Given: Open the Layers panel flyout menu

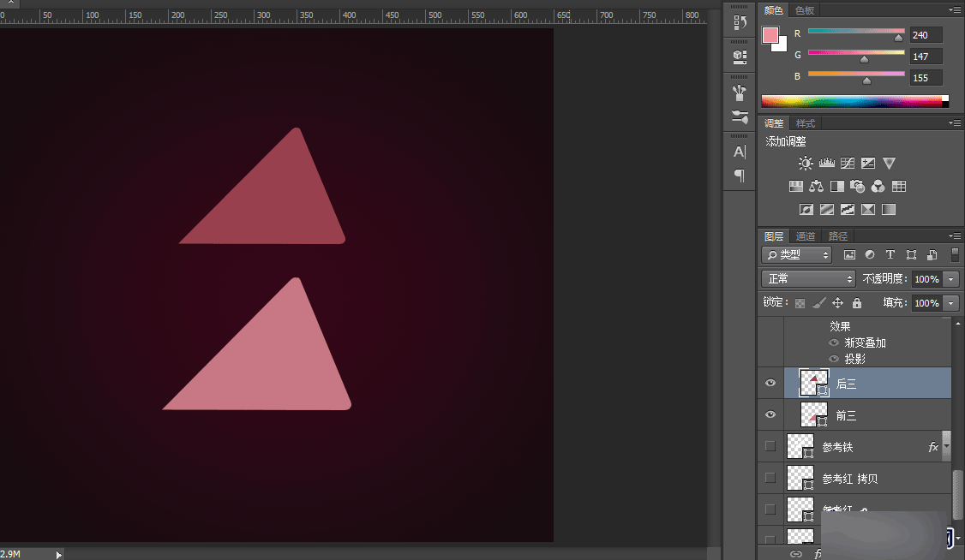Looking at the screenshot, I should tap(955, 236).
